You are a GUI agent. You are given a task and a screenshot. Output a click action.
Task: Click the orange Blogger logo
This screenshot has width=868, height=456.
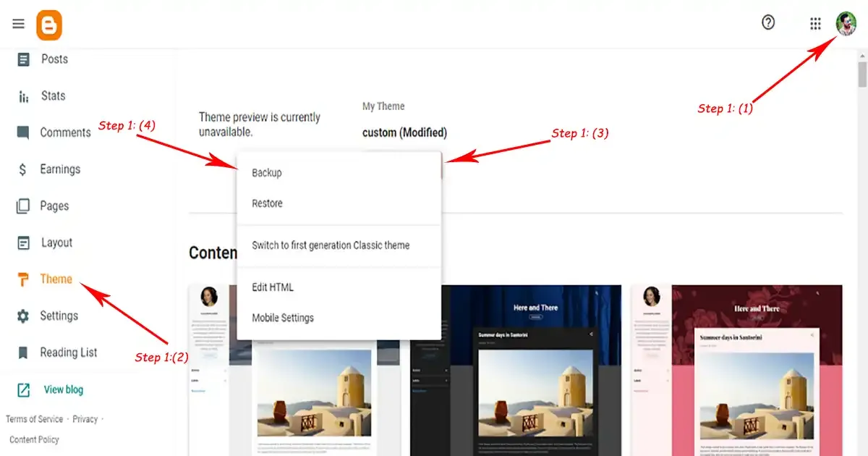coord(49,25)
